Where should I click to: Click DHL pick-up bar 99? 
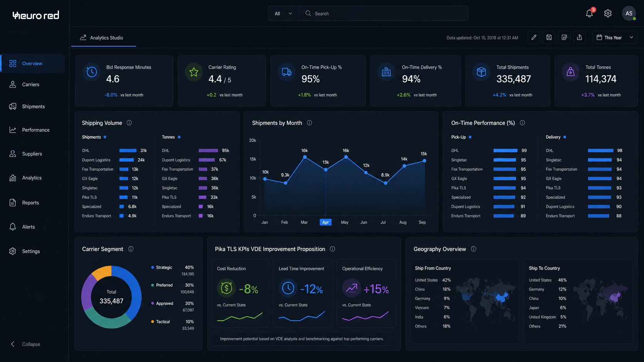pyautogui.click(x=505, y=151)
